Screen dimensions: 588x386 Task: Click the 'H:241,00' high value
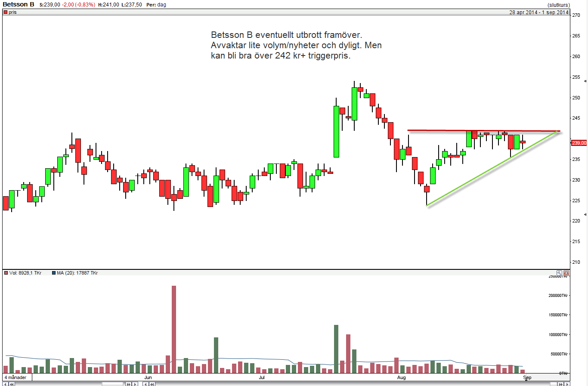click(x=108, y=5)
